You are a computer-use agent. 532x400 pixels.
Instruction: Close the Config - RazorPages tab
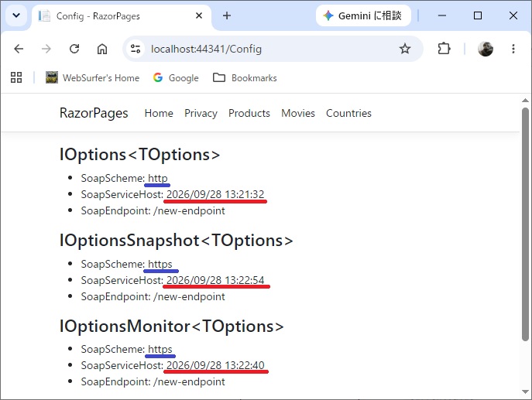199,15
